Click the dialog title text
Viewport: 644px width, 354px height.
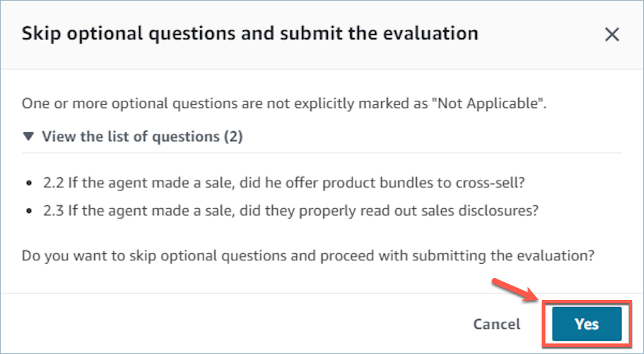coord(250,34)
